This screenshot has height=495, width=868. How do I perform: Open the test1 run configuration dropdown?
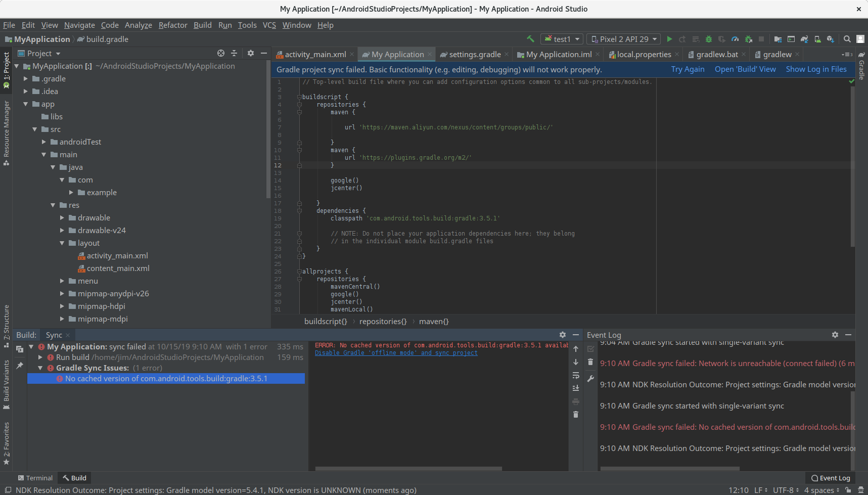pyautogui.click(x=561, y=38)
